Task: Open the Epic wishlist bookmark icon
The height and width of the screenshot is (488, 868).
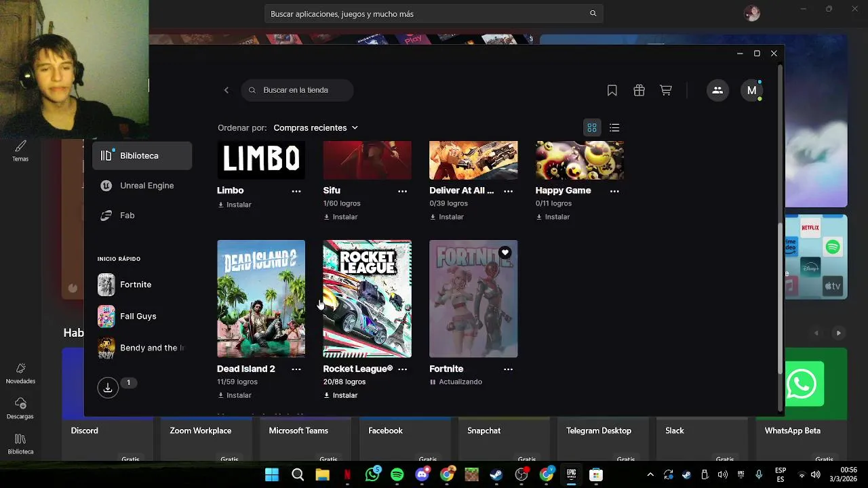Action: (612, 90)
